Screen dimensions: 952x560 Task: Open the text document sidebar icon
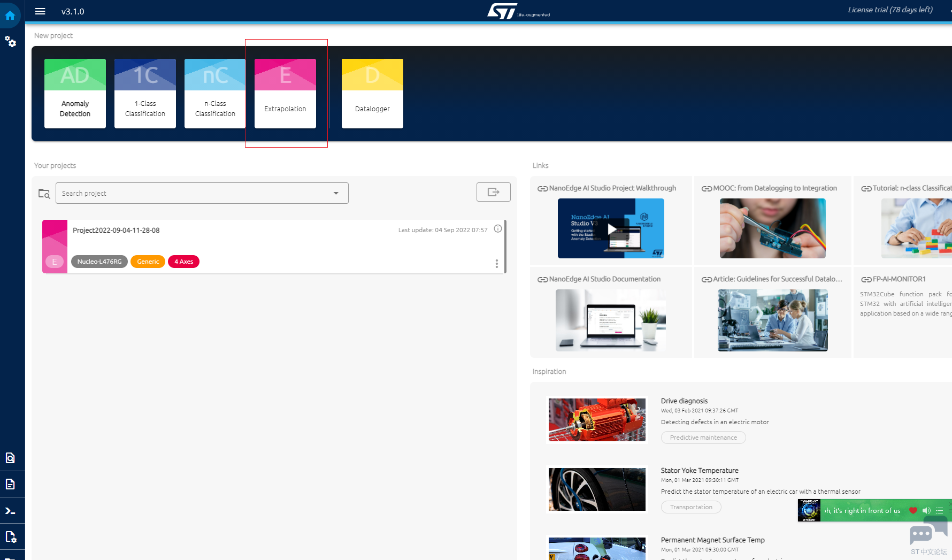(x=10, y=484)
